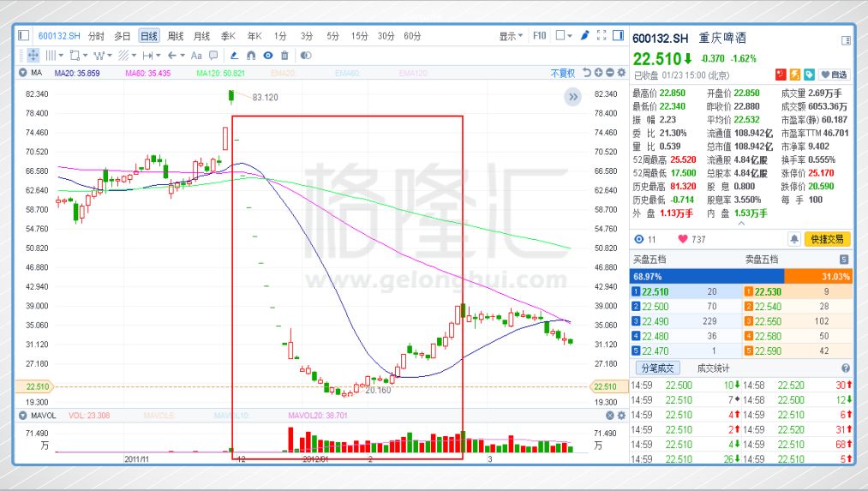868x491 pixels.
Task: Like the stock with heart icon
Action: [x=683, y=239]
